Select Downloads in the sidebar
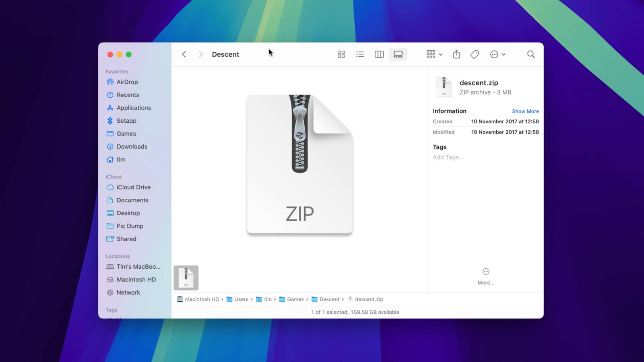Viewport: 644px width, 362px height. (x=132, y=147)
